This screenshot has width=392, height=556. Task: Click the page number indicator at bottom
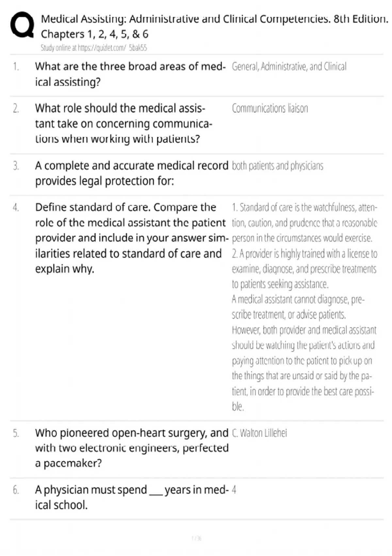tap(196, 538)
